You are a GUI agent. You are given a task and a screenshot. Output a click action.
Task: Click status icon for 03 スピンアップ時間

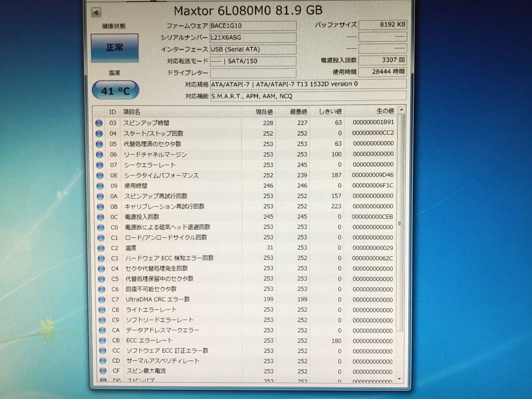click(99, 123)
